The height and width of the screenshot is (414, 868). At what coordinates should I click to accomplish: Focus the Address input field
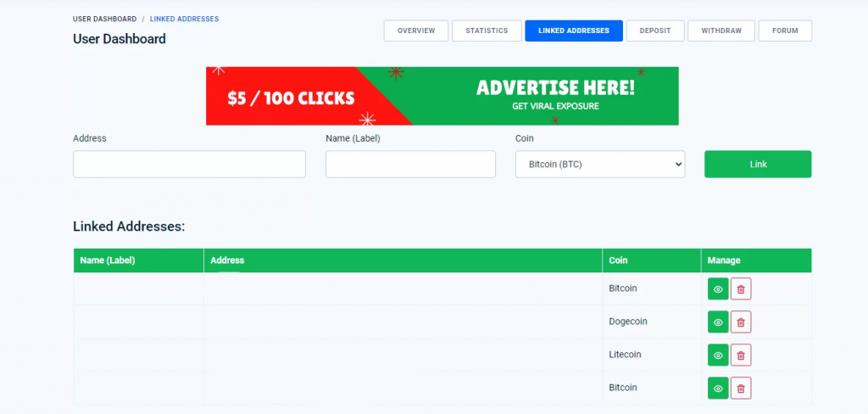click(189, 164)
